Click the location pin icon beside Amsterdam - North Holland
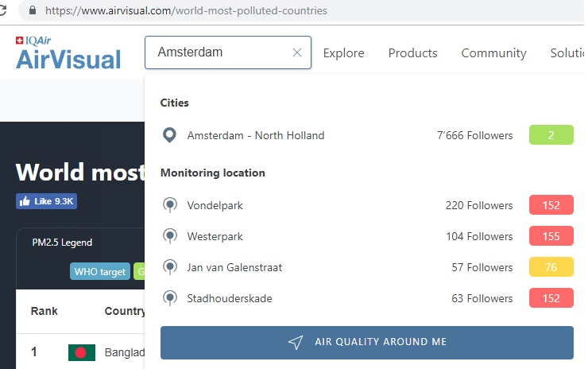Screen dimensions: 588x369 pos(169,135)
